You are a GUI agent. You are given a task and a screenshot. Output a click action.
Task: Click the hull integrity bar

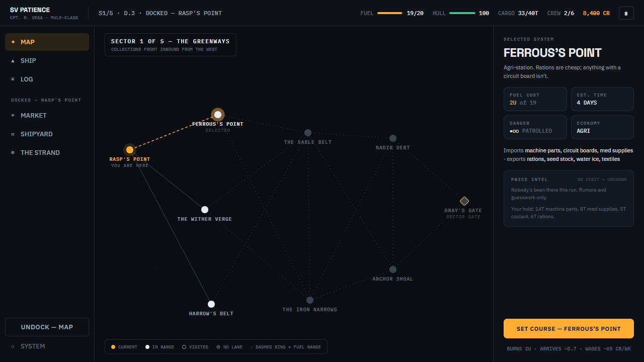462,13
